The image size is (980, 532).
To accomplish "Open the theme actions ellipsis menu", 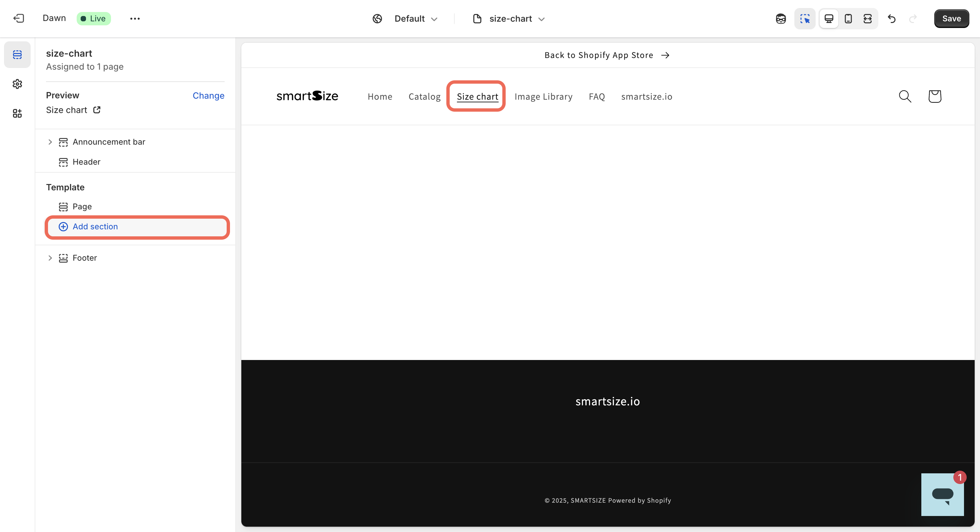I will point(135,18).
